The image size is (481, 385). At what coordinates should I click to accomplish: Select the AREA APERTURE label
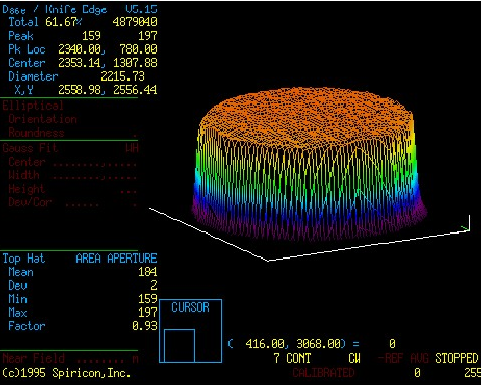[x=116, y=258]
